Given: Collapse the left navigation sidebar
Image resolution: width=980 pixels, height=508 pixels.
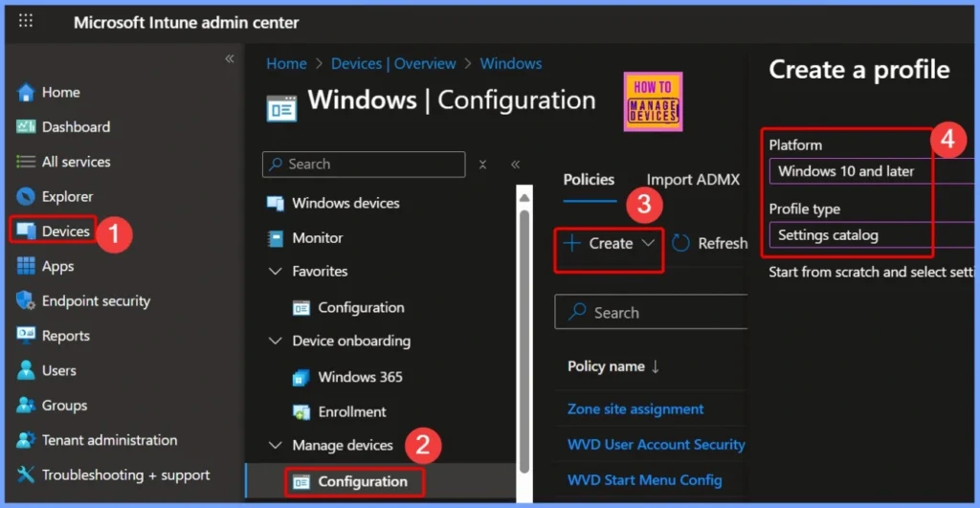Looking at the screenshot, I should point(229,59).
